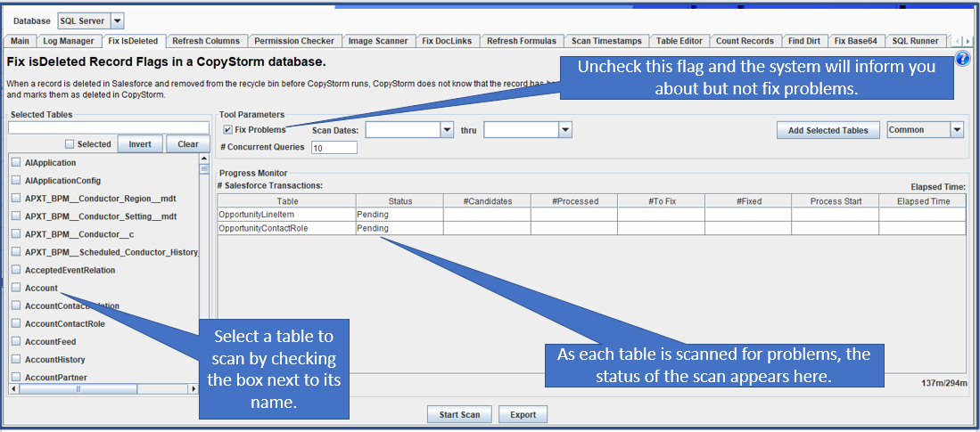The image size is (980, 432).
Task: Check the AcceptedEventRelation table box
Action: [x=16, y=270]
